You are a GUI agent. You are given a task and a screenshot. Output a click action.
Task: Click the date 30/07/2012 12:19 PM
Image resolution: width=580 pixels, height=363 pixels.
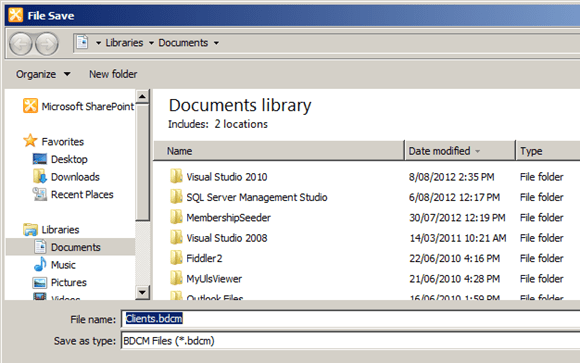click(457, 218)
